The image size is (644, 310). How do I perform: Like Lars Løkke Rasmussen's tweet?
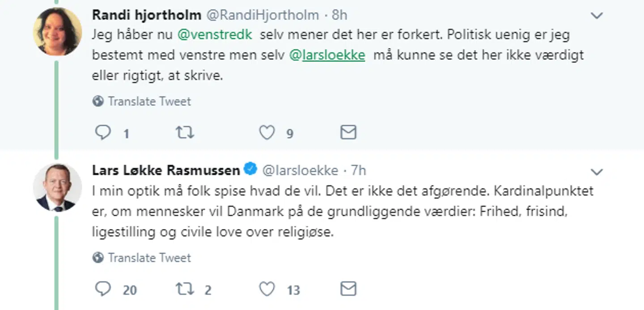pos(267,289)
